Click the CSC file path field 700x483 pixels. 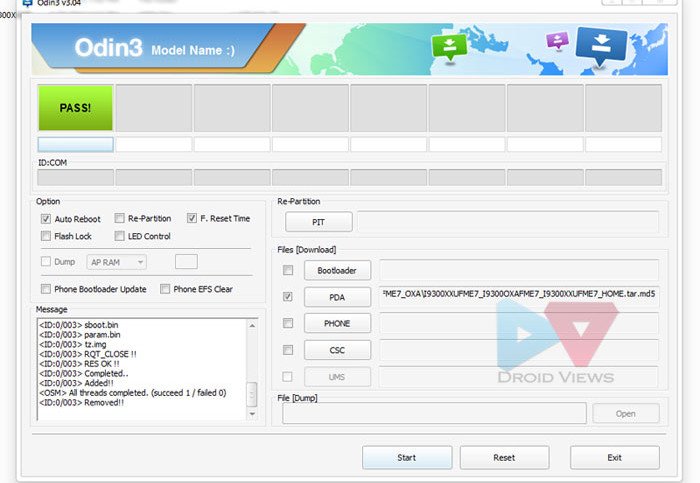(519, 350)
